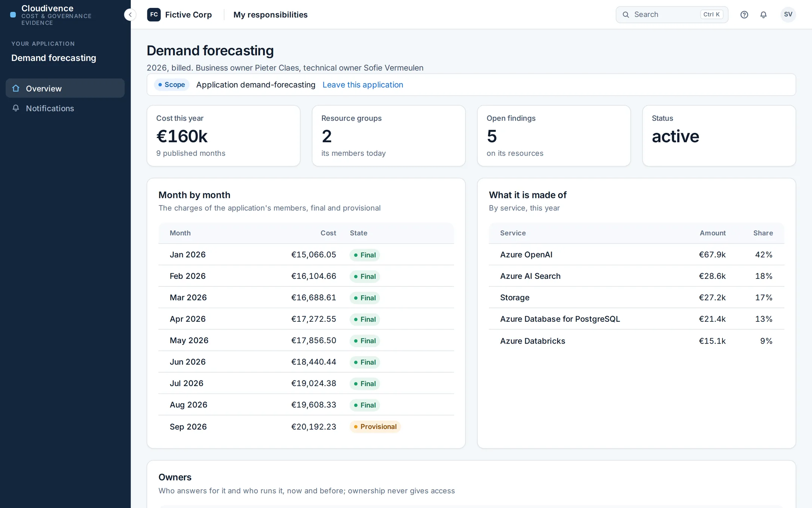Open the Cost this year card

click(223, 135)
